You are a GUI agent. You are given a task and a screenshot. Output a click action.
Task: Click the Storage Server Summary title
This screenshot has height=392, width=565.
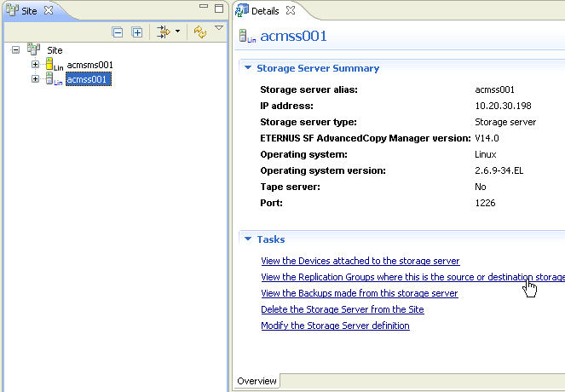[x=318, y=68]
